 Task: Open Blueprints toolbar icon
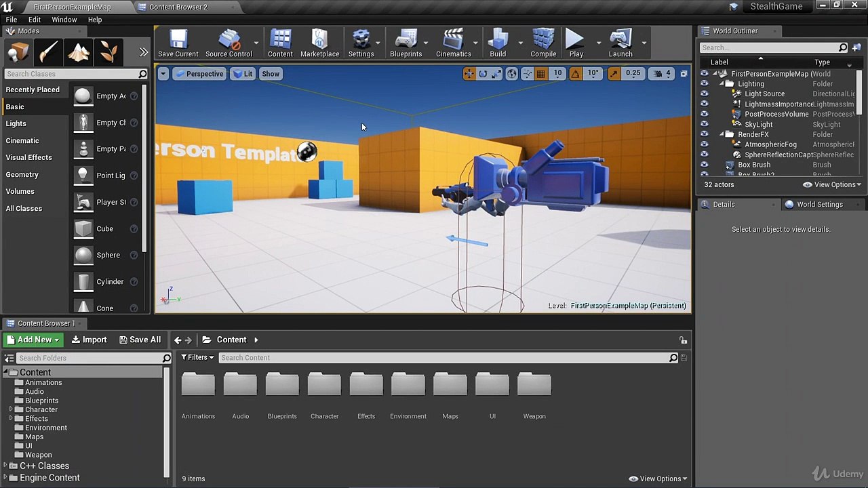pos(406,44)
